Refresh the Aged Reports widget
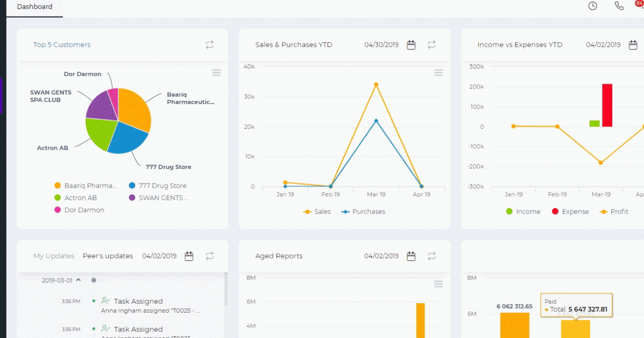644x338 pixels. click(x=431, y=256)
